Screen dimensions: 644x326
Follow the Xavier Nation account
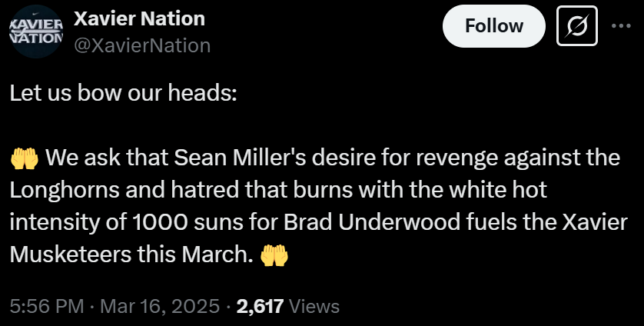pos(494,27)
